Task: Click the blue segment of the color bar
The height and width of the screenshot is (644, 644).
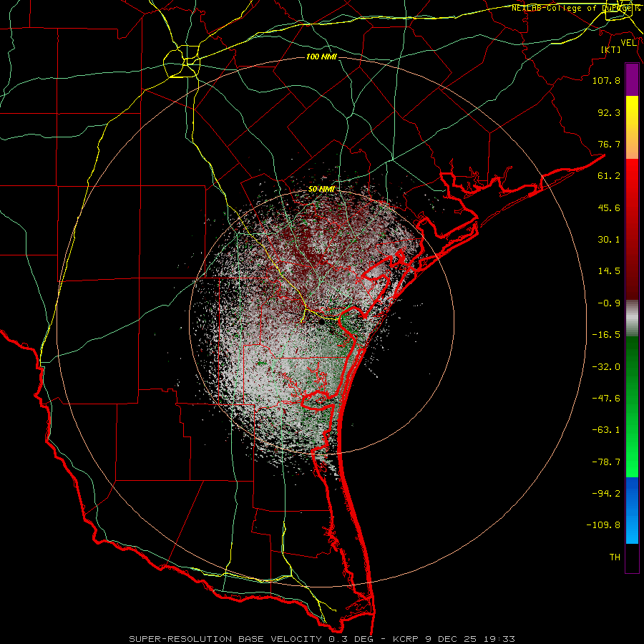Action: [x=632, y=510]
